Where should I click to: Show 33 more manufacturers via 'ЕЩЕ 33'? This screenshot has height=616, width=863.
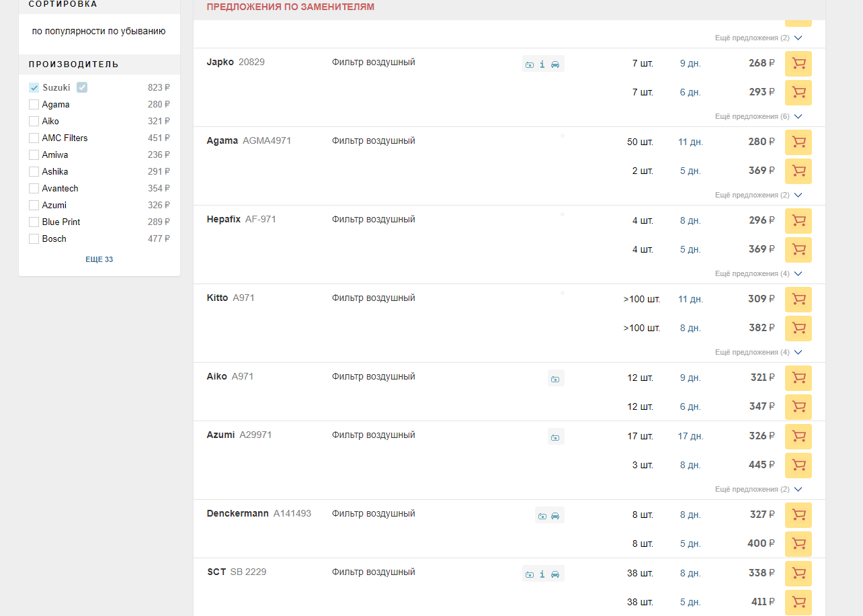pos(99,259)
